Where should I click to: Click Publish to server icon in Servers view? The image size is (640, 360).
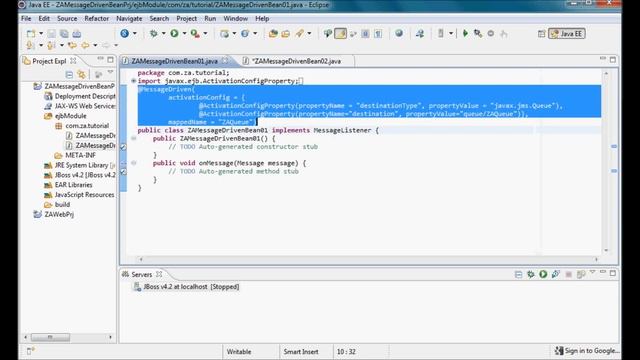point(581,274)
